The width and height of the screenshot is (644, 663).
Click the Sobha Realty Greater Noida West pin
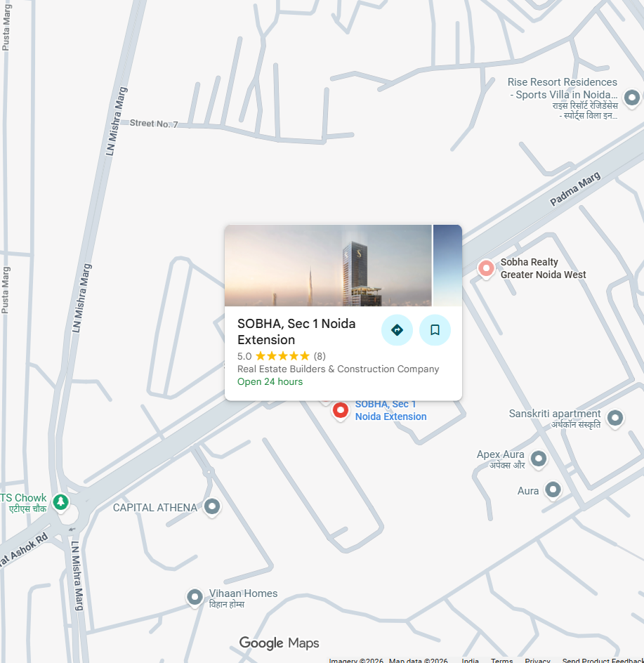[486, 269]
